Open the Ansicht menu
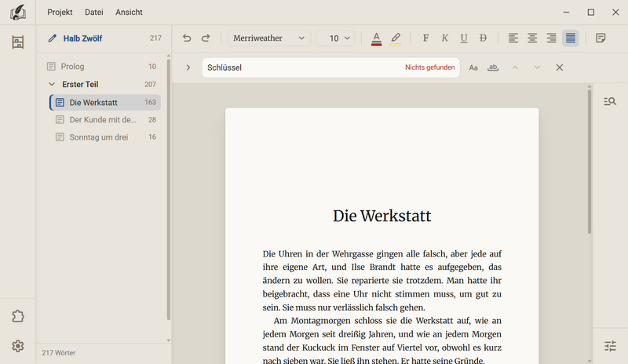 tap(129, 13)
